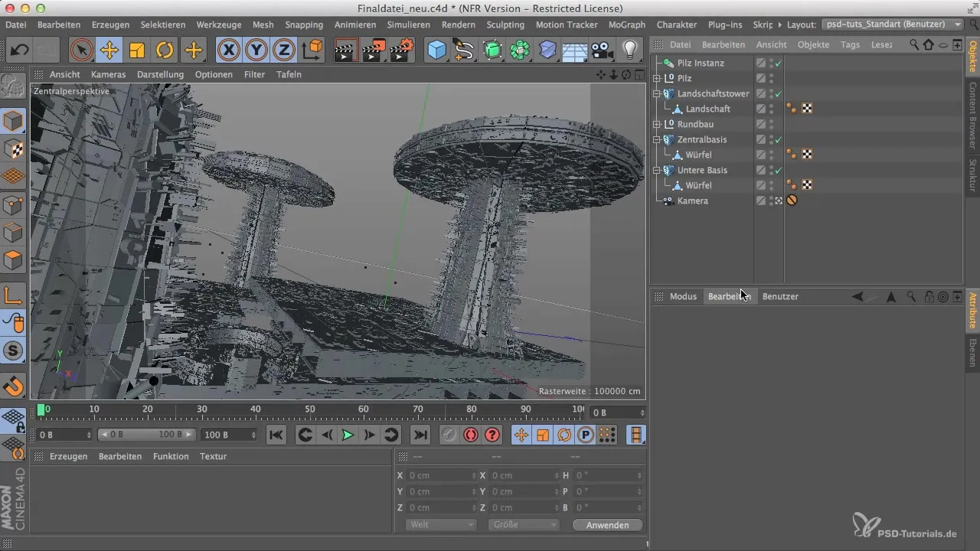Toggle Zentralbasis green enable checkmark

779,139
